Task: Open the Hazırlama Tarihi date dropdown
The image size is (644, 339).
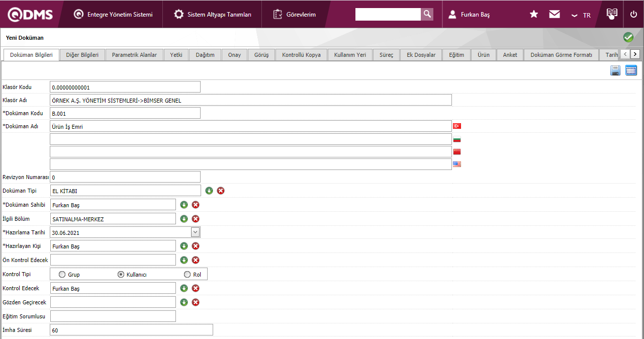Action: [195, 232]
